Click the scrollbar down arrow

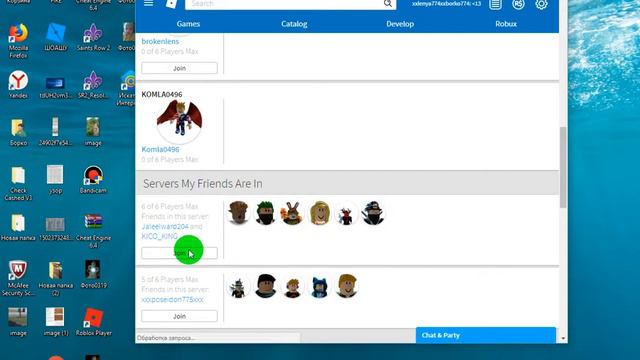pyautogui.click(x=563, y=338)
